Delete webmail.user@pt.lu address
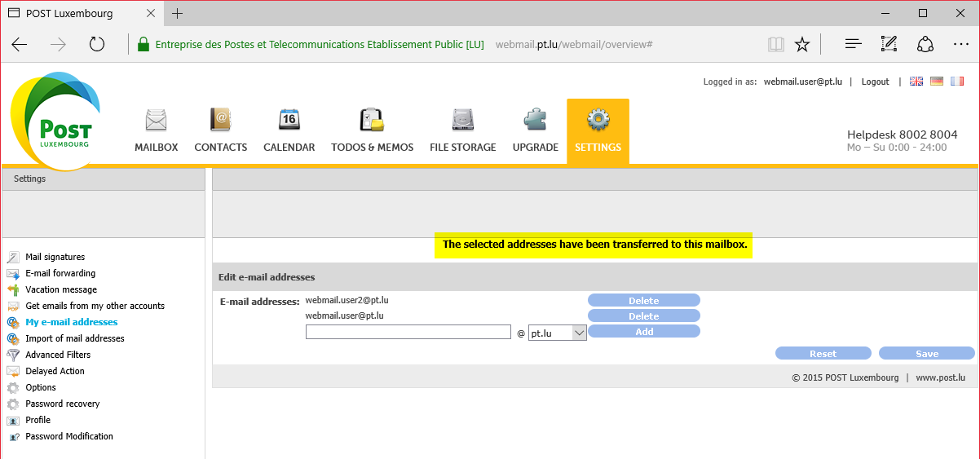The width and height of the screenshot is (980, 459). (x=643, y=316)
